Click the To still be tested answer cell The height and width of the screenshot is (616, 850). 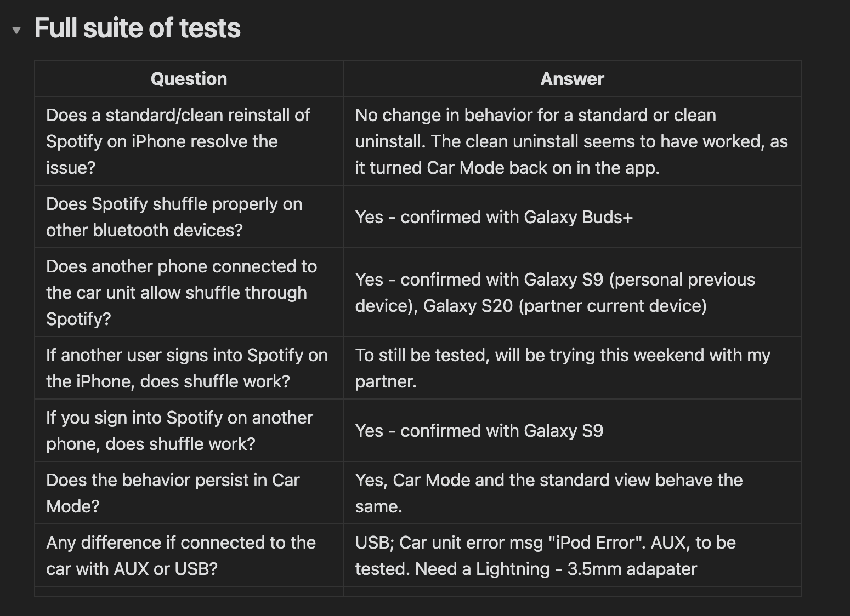[572, 368]
